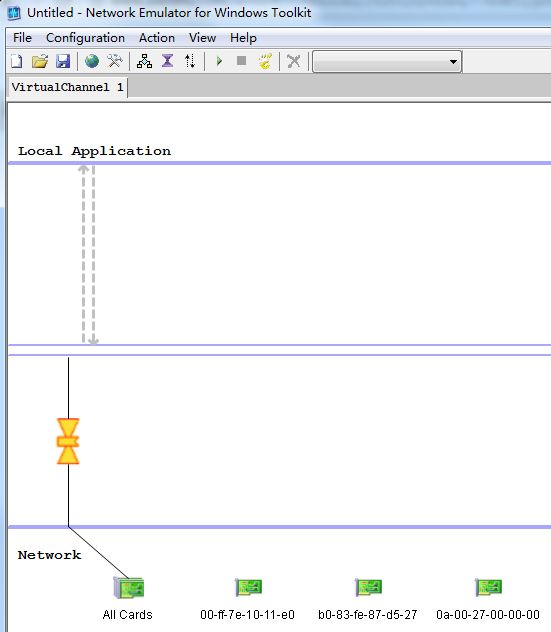Stop emulation with the gray square button
551x632 pixels.
click(x=241, y=61)
